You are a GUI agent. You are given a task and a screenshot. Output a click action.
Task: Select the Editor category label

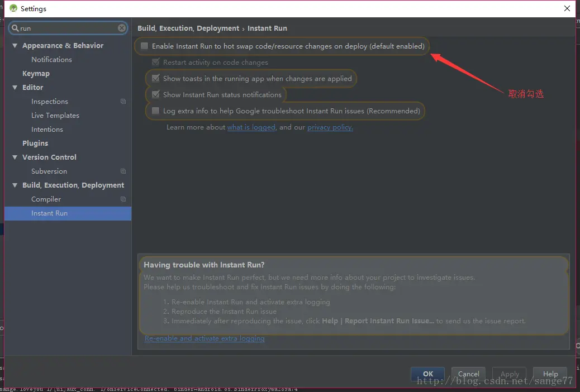[x=32, y=87]
